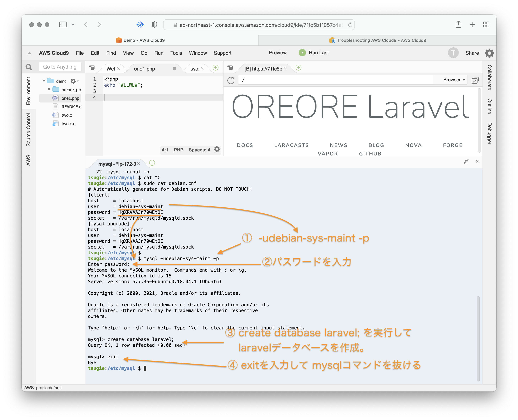Open file tree settings gear dropdown

(x=74, y=81)
